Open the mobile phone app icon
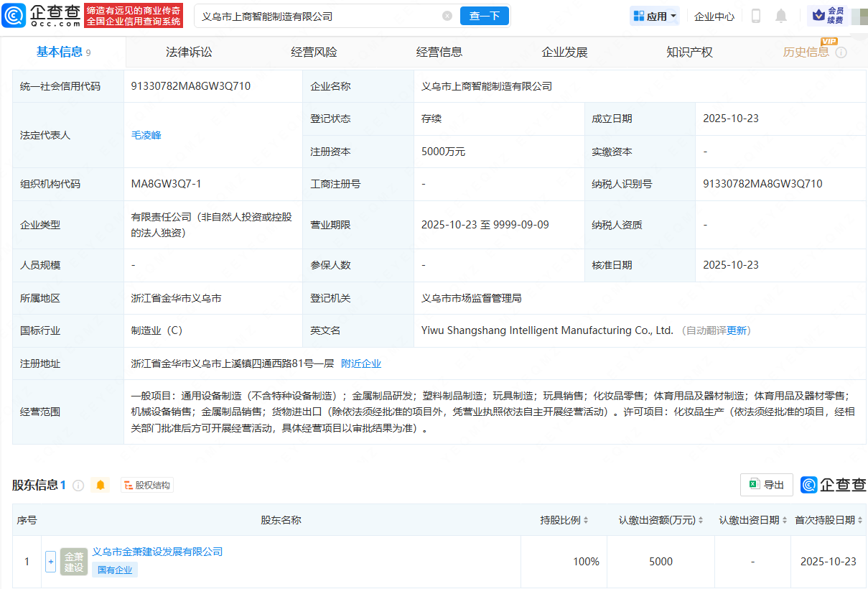Image resolution: width=868 pixels, height=589 pixels. [756, 16]
